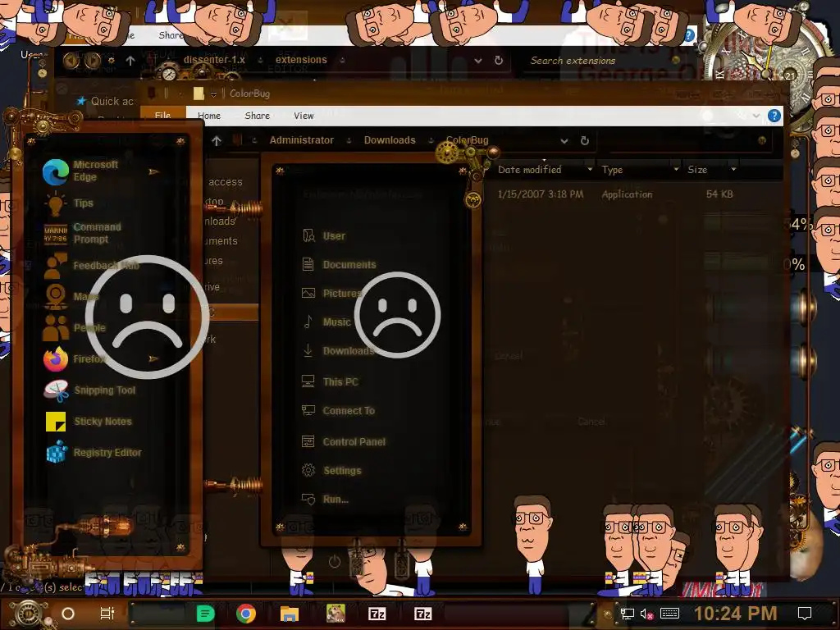840x630 pixels.
Task: Click the Administrator breadcrumb in the address bar
Action: [302, 140]
